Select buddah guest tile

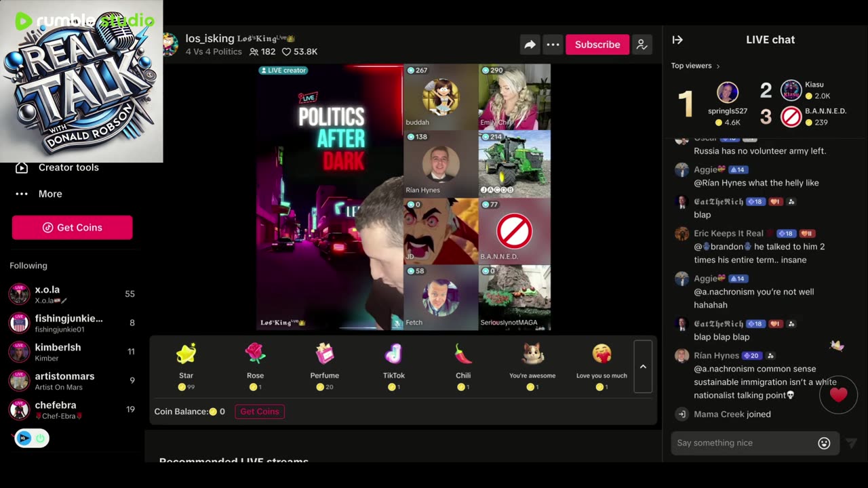440,96
